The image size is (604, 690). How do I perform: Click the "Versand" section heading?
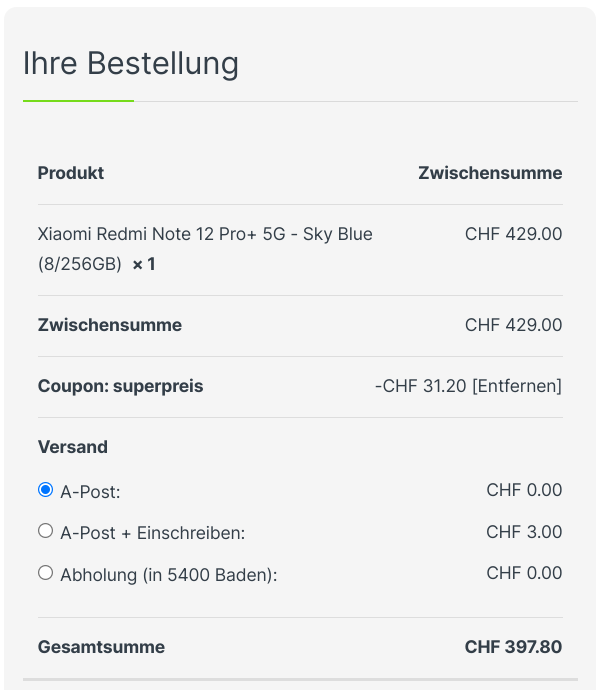[72, 447]
